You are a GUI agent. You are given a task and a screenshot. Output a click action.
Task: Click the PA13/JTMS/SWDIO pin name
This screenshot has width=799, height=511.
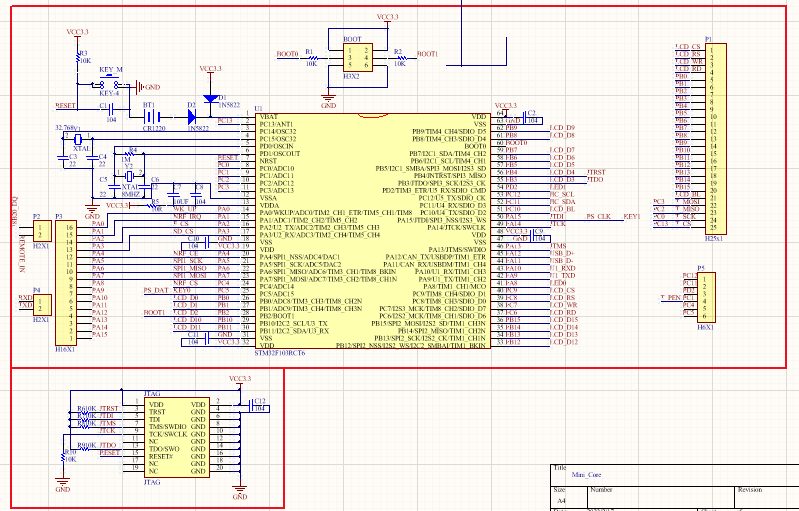(458, 250)
